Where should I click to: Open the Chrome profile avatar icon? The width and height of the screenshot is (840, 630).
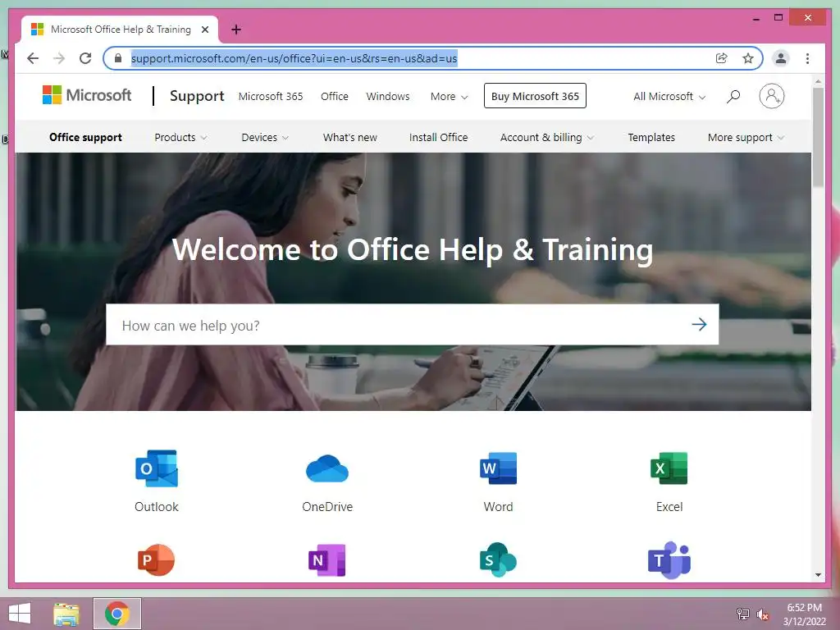(781, 58)
